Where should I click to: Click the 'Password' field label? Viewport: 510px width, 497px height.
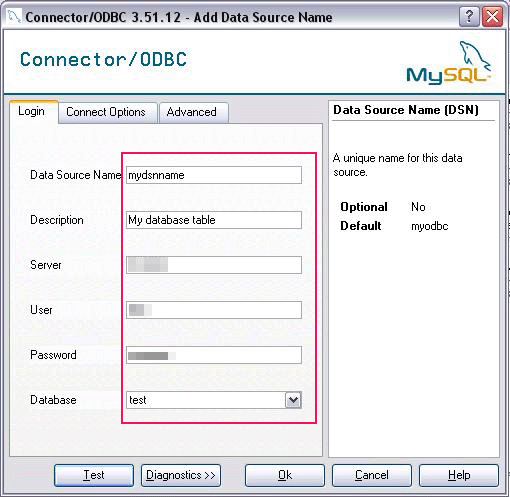click(x=53, y=355)
